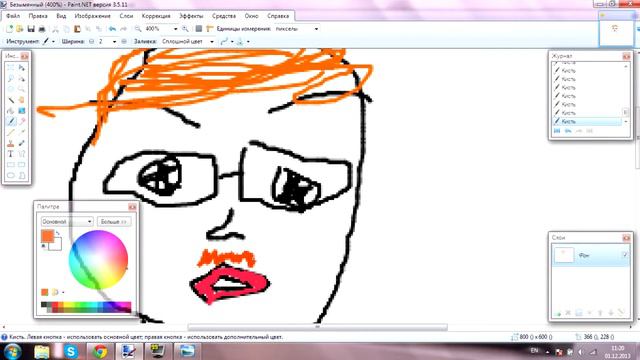This screenshot has height=360, width=640.
Task: Select the Paintbrush tool in tools panel
Action: [11, 121]
